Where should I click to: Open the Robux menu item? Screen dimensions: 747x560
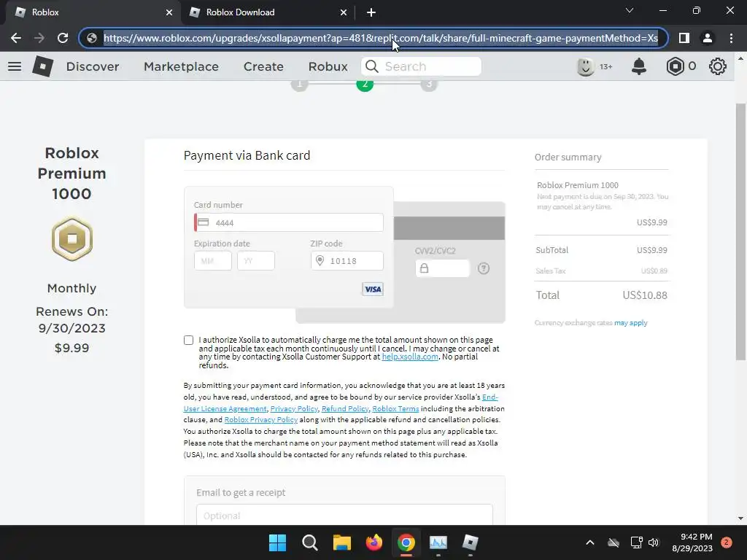click(x=328, y=66)
